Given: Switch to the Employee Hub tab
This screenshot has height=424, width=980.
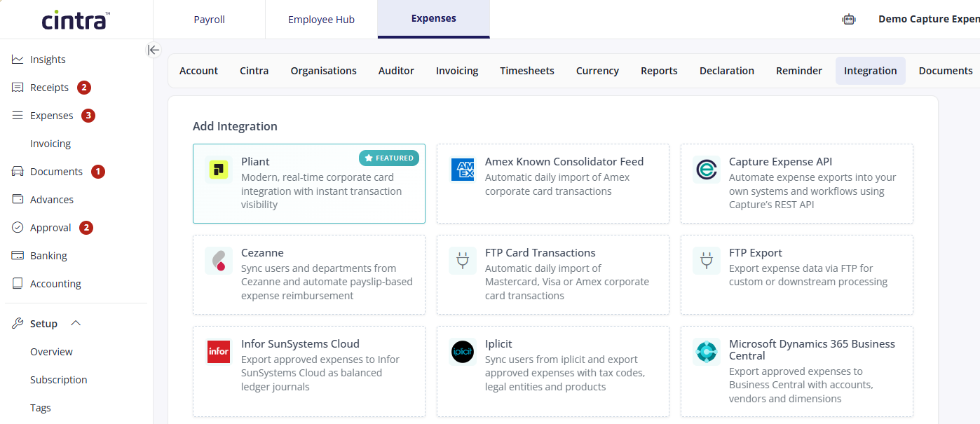Looking at the screenshot, I should tap(321, 20).
